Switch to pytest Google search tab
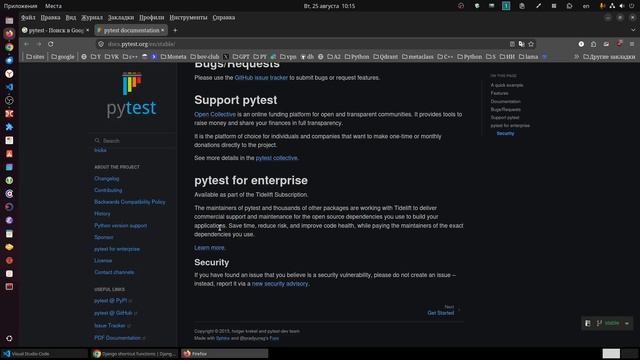This screenshot has height=360, width=640. click(x=56, y=30)
